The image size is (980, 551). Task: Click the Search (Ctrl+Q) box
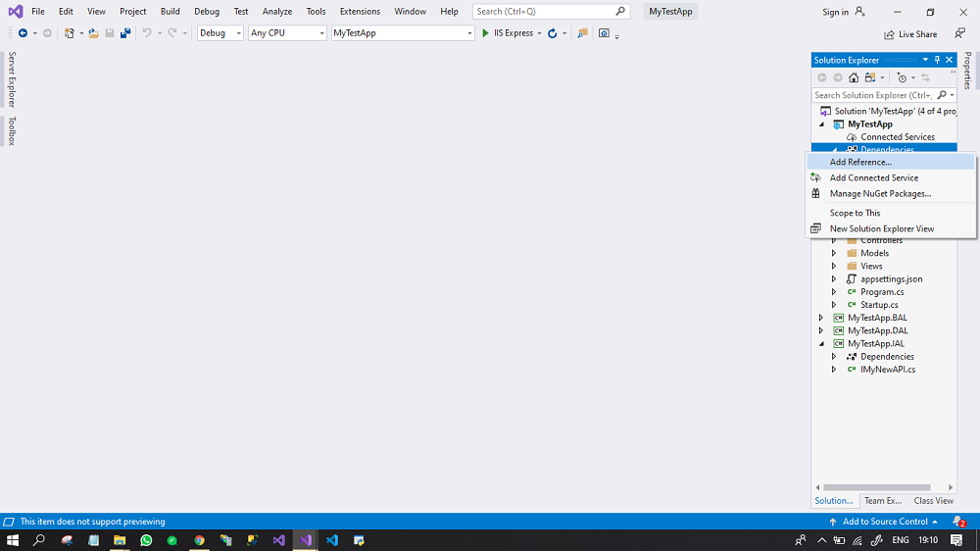coord(551,11)
